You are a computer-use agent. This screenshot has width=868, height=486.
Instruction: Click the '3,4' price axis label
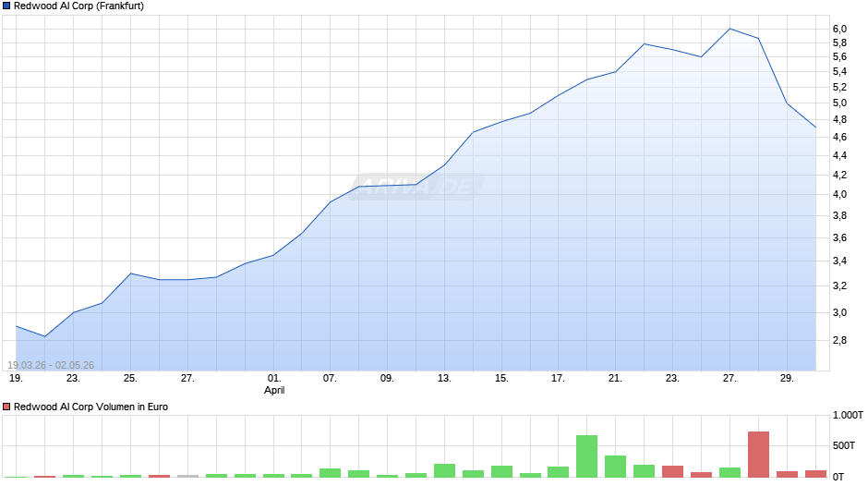coord(839,261)
